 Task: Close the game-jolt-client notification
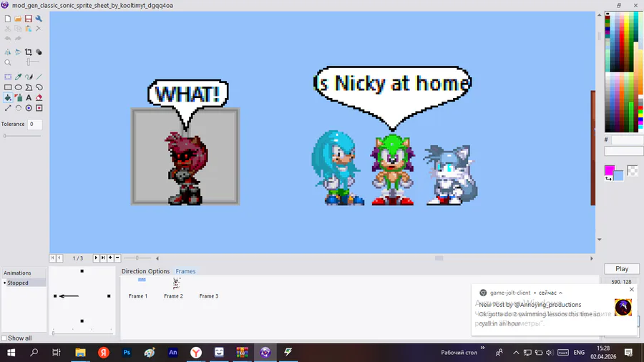[632, 289]
